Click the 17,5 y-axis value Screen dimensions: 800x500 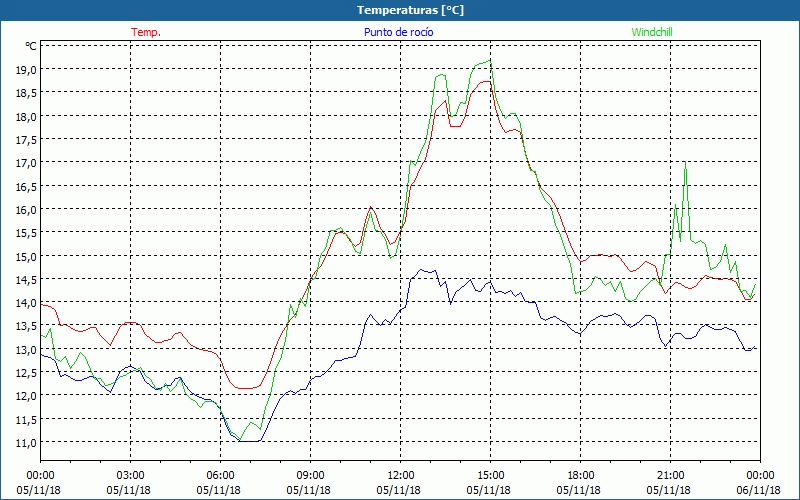26,140
